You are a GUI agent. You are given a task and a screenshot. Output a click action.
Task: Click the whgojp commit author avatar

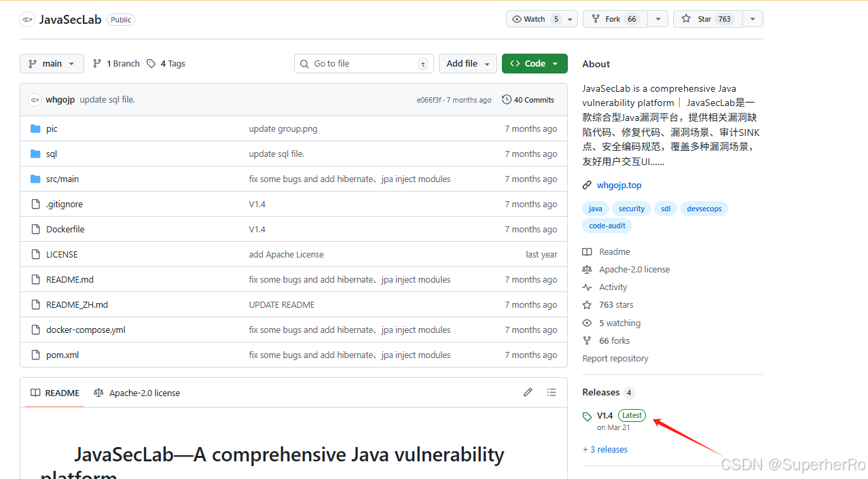[35, 100]
